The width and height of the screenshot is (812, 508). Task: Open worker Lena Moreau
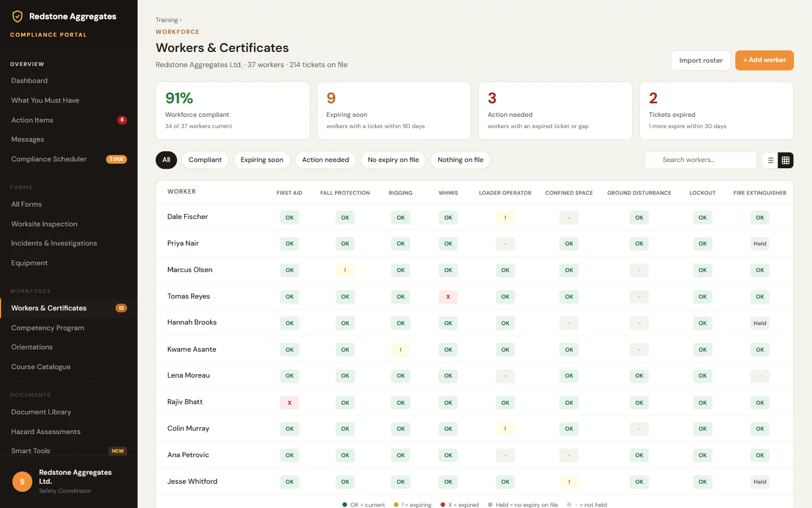[x=188, y=375]
